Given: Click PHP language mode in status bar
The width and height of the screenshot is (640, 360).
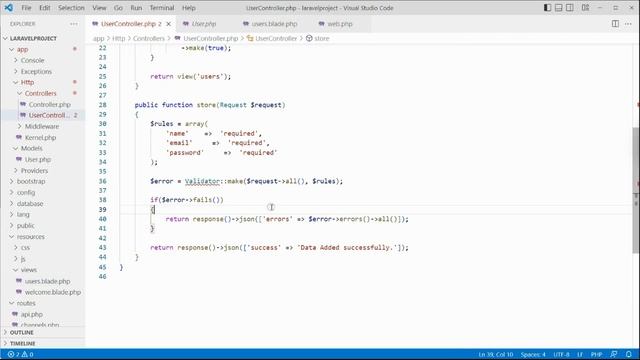Looking at the screenshot, I should click(x=597, y=354).
